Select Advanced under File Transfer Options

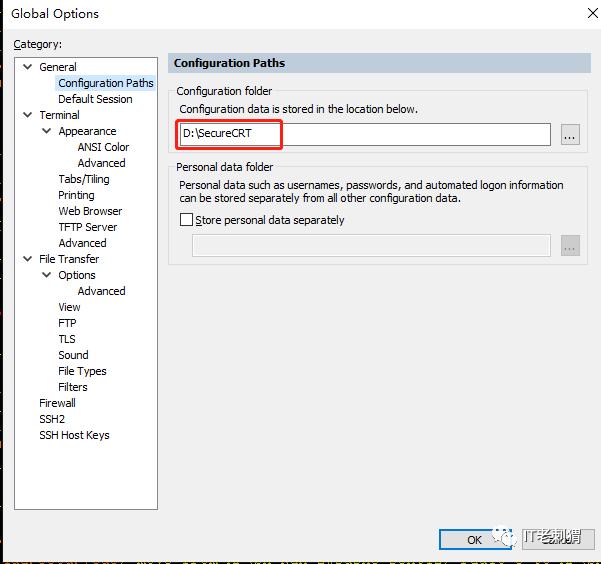(101, 291)
